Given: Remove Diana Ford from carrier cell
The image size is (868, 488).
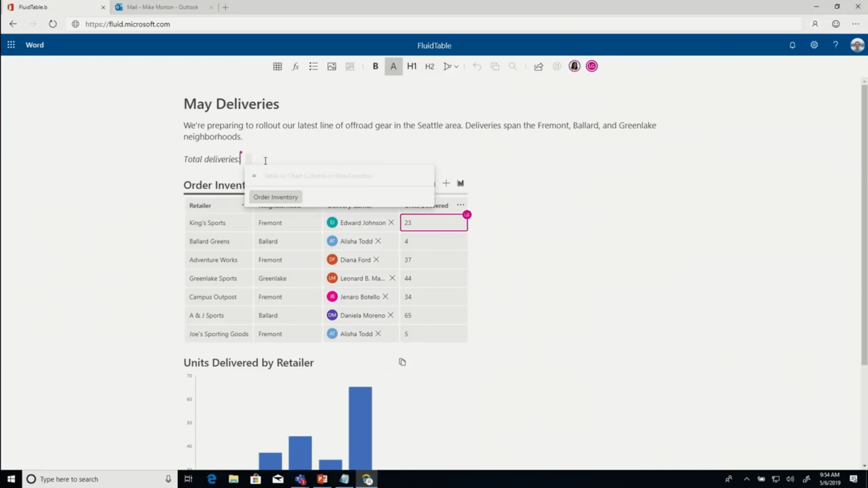Looking at the screenshot, I should (376, 260).
